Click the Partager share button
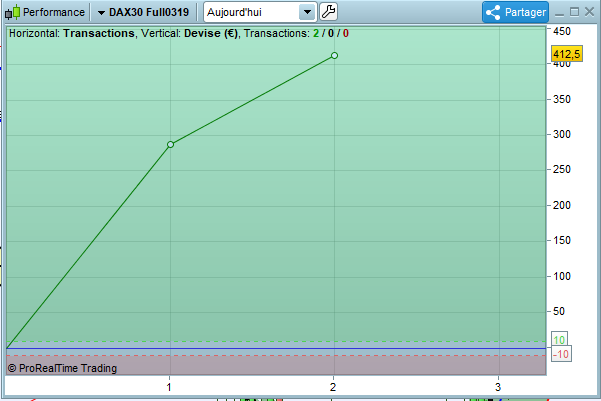The width and height of the screenshot is (601, 401). click(x=516, y=12)
